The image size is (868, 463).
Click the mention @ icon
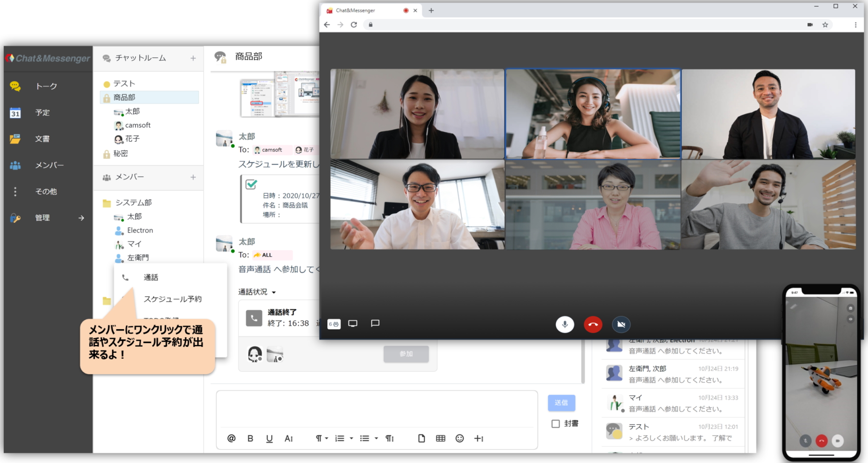pos(231,438)
